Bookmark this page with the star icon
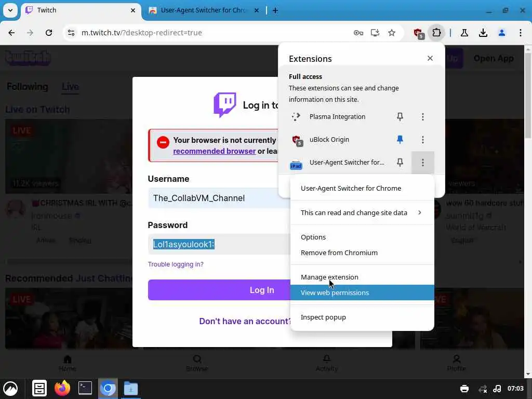This screenshot has height=399, width=532. [x=392, y=33]
